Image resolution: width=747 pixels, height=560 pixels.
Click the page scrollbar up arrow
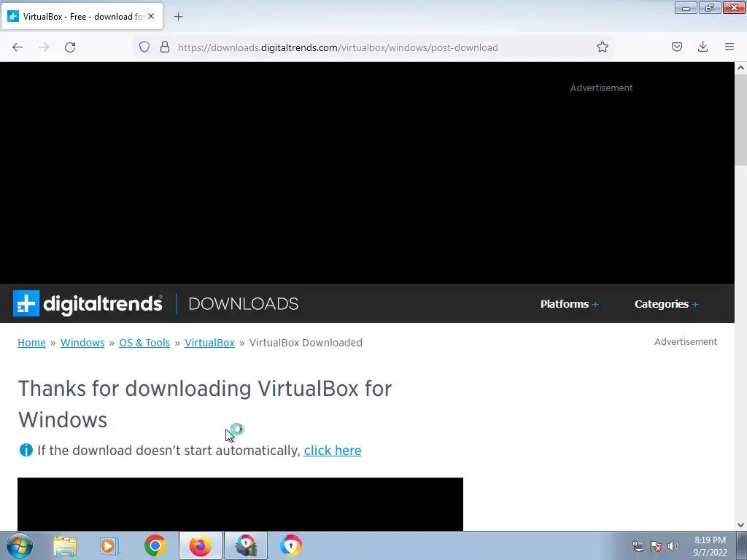tap(740, 68)
